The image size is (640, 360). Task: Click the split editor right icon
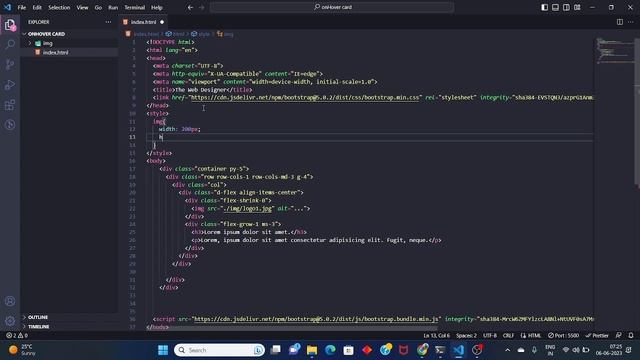pyautogui.click(x=620, y=22)
